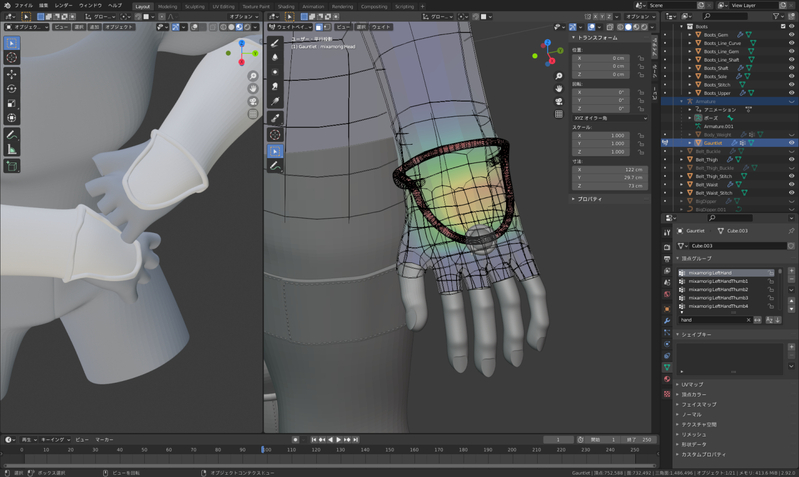This screenshot has width=799, height=477.
Task: Click the Measure tool icon
Action: (11, 149)
